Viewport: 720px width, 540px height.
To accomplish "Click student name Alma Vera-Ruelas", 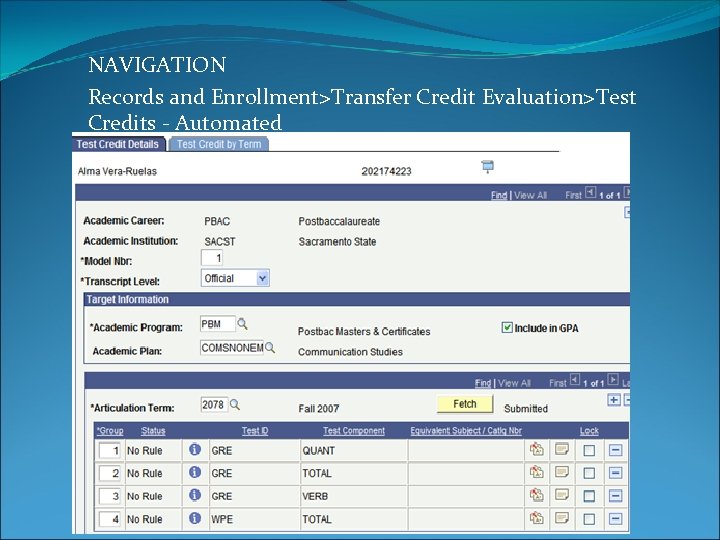I will point(117,171).
